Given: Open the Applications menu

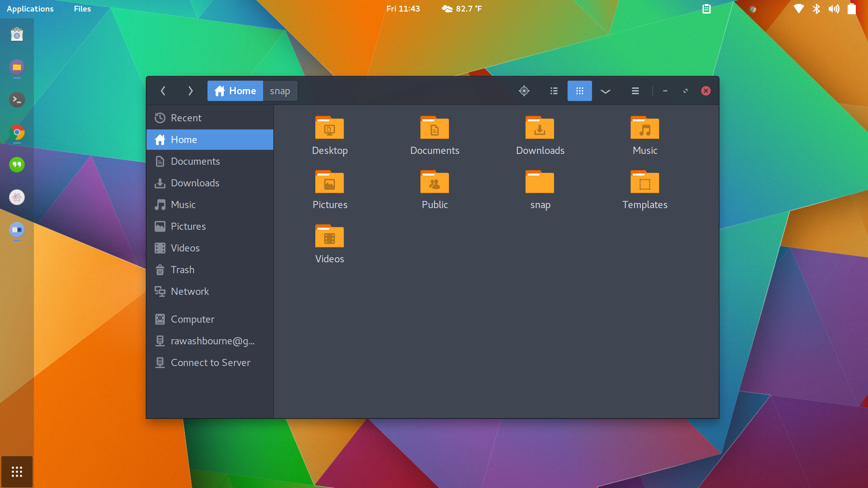Looking at the screenshot, I should pyautogui.click(x=30, y=8).
